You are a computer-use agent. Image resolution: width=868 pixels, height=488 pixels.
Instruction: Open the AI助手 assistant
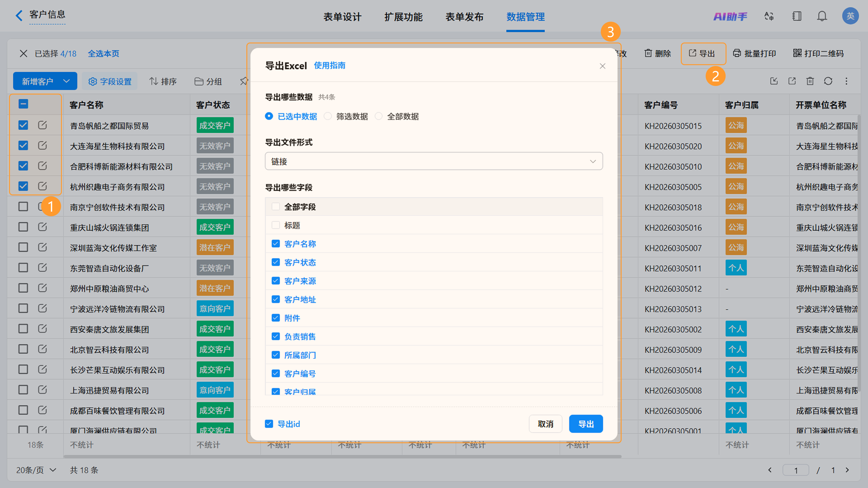pos(730,16)
